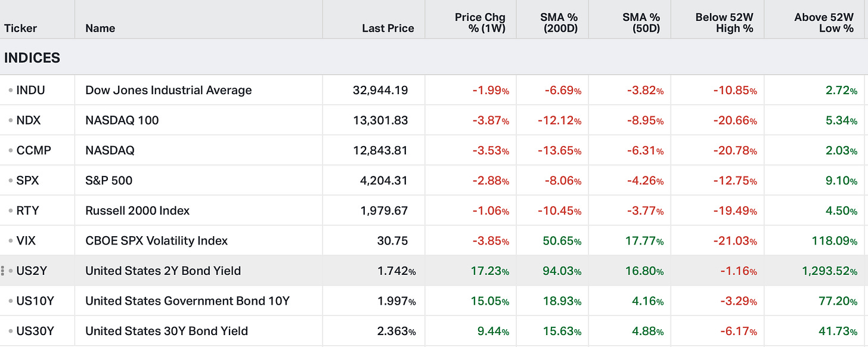Image resolution: width=868 pixels, height=347 pixels.
Task: Sort by Above 52W Low % header
Action: click(x=824, y=23)
